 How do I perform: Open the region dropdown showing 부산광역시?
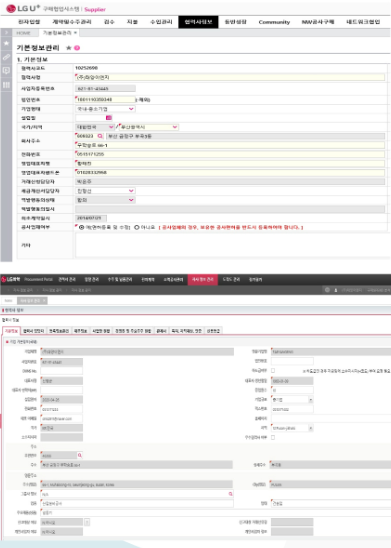point(149,127)
